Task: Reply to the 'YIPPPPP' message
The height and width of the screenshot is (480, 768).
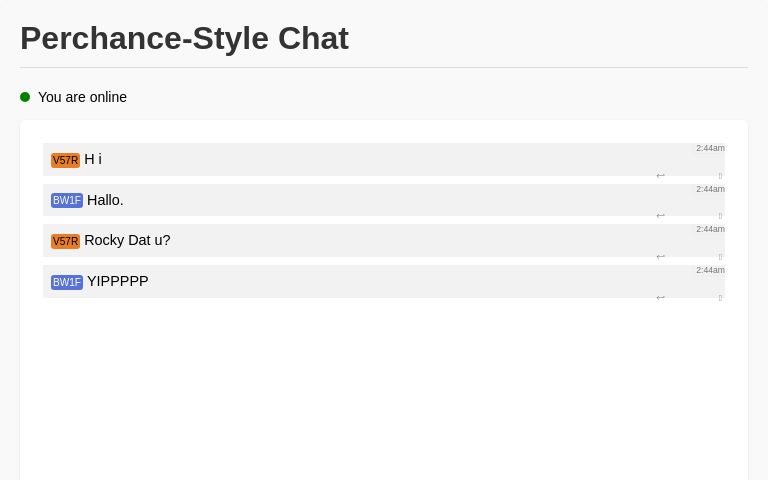Action: (660, 298)
